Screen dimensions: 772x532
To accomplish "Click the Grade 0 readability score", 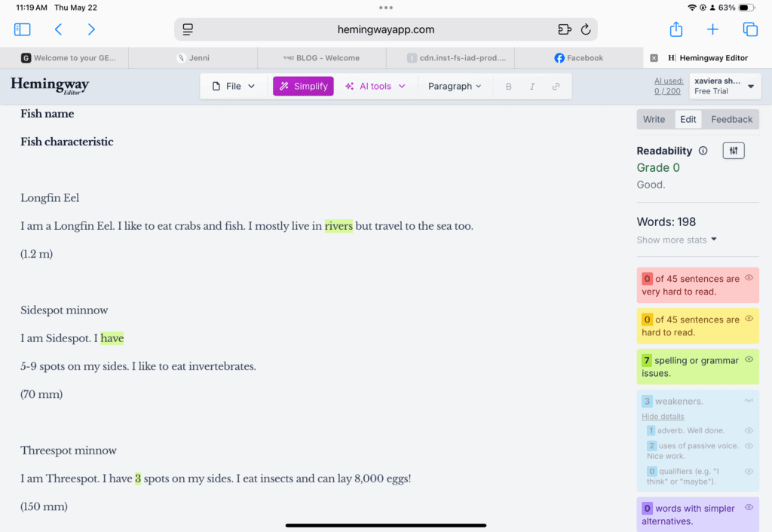I will pos(658,168).
